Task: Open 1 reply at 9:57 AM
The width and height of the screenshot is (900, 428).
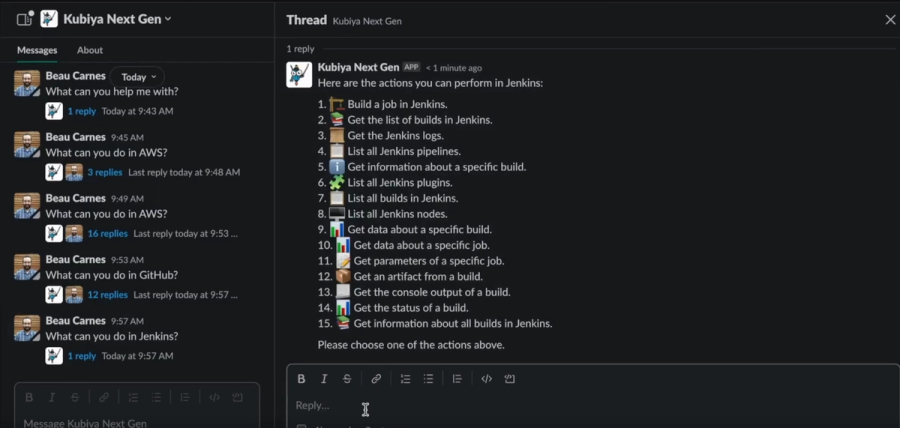Action: click(x=82, y=356)
